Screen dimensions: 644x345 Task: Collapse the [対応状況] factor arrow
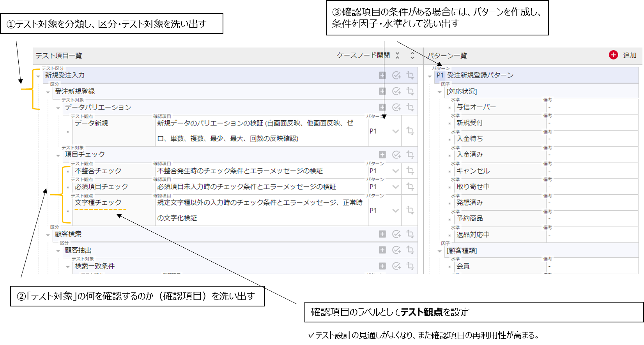click(440, 92)
